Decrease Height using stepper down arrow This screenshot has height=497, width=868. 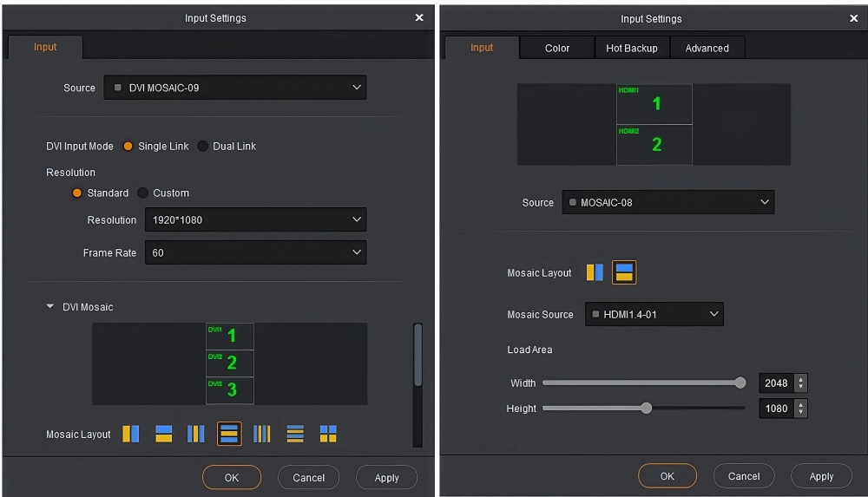(x=800, y=412)
